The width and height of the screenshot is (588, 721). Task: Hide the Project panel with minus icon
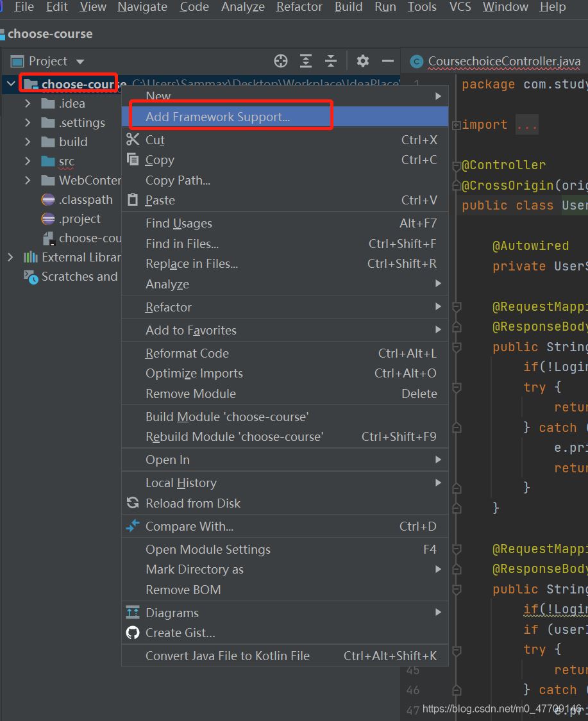[387, 61]
